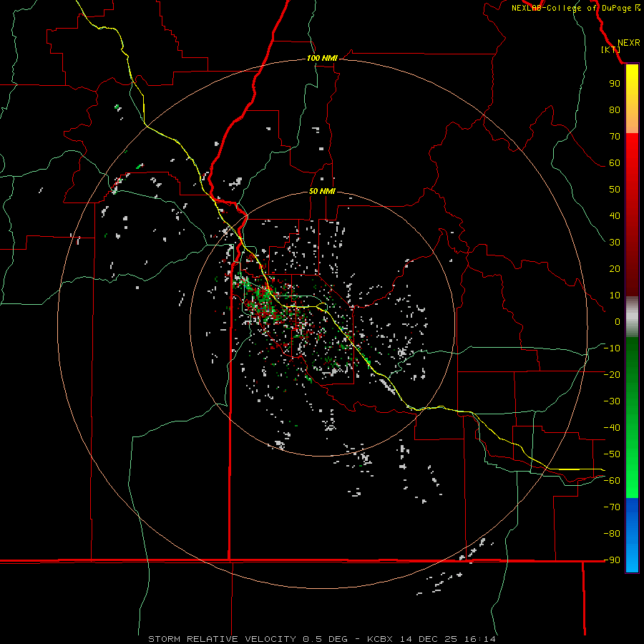Viewport: 644px width, 644px height.
Task: Click the legend value -60
Action: (612, 481)
